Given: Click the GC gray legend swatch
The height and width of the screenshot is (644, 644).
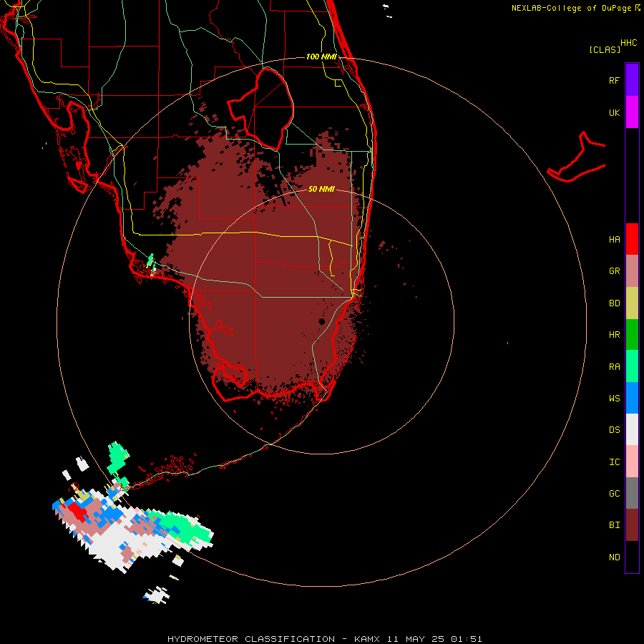Looking at the screenshot, I should click(x=632, y=493).
